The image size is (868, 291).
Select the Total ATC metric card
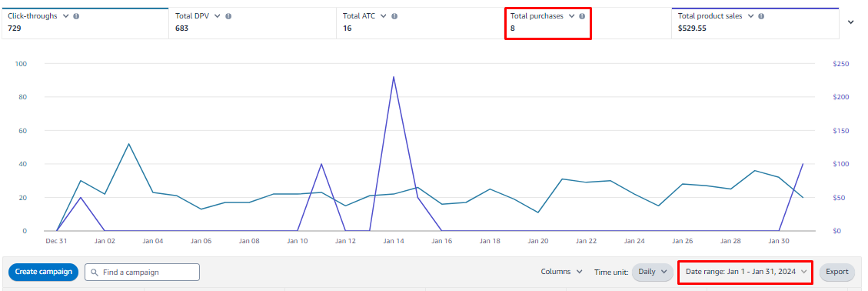(420, 23)
